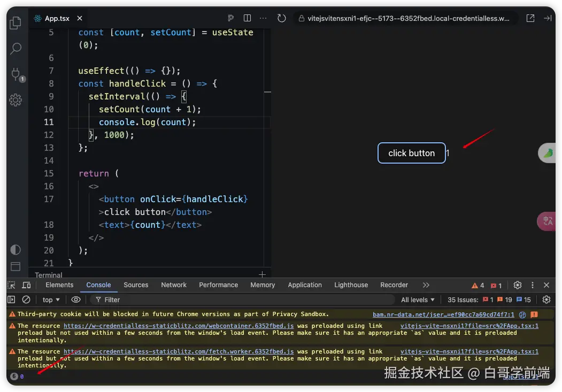Open the Search icon in sidebar
The image size is (562, 392).
16,48
